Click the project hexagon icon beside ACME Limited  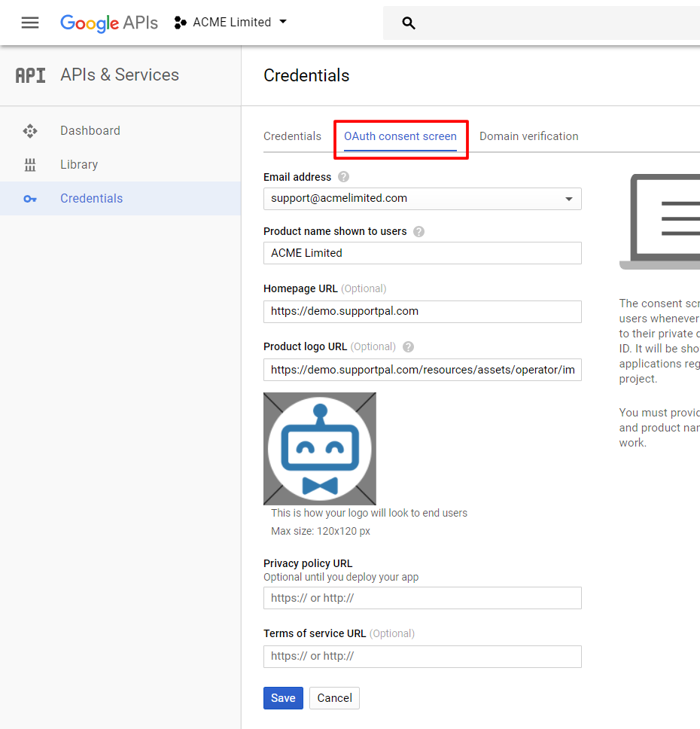tap(181, 23)
